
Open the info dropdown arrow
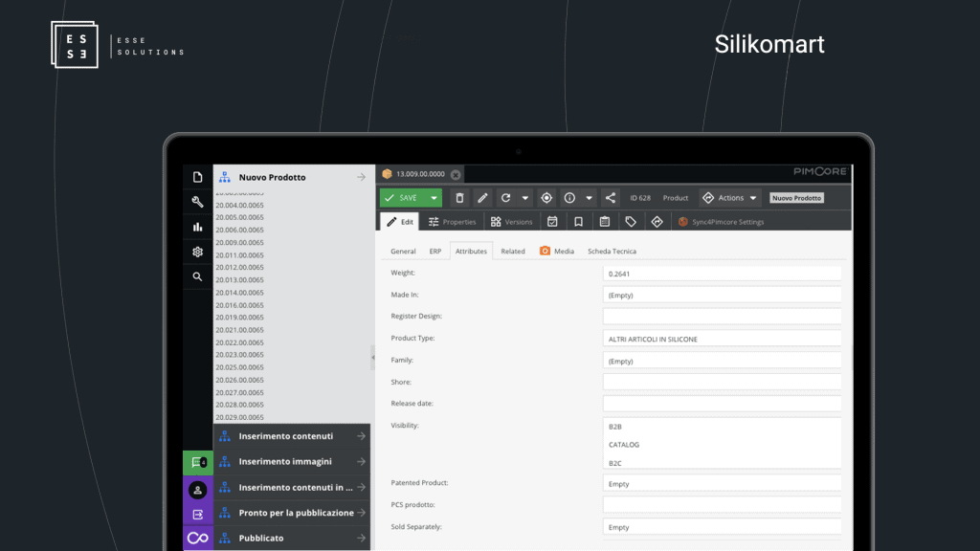pos(589,198)
